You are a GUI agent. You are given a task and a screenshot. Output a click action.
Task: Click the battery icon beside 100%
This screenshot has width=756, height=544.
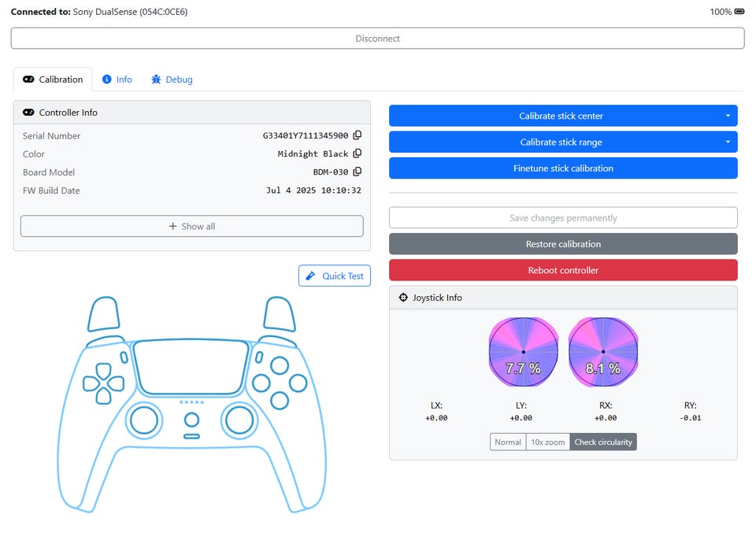pyautogui.click(x=739, y=12)
